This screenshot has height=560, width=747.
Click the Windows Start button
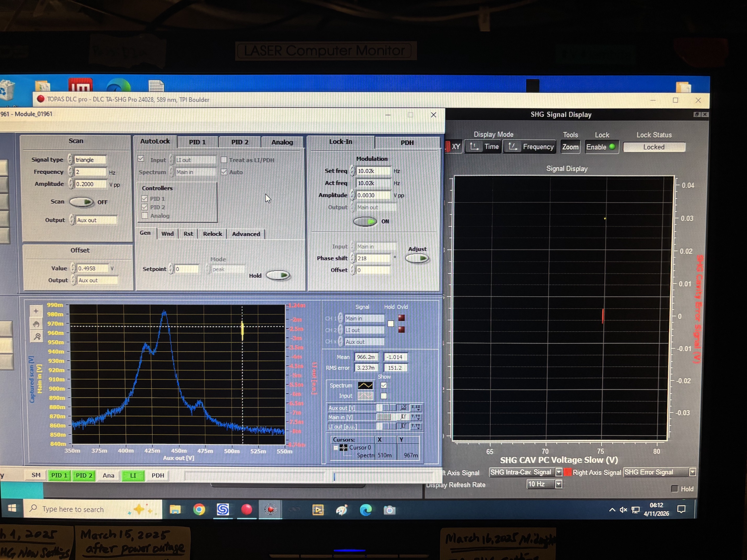(12, 509)
